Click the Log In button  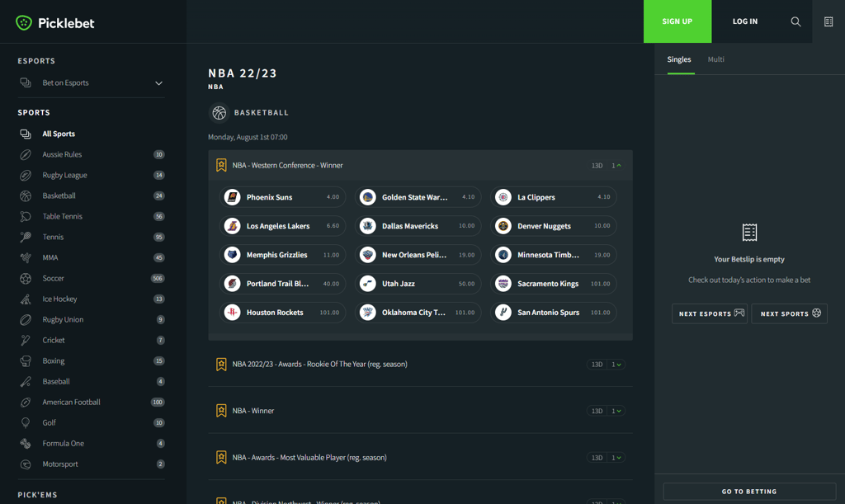745,21
